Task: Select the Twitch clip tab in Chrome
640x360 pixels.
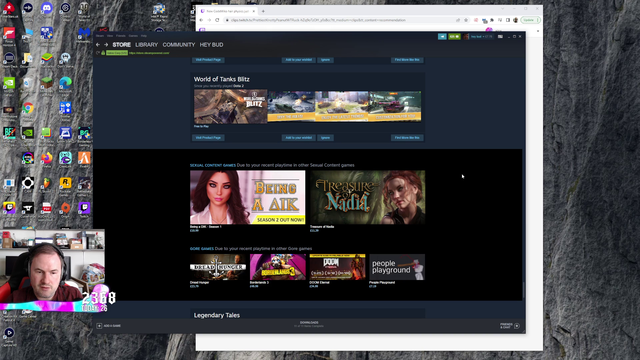Action: (x=227, y=11)
